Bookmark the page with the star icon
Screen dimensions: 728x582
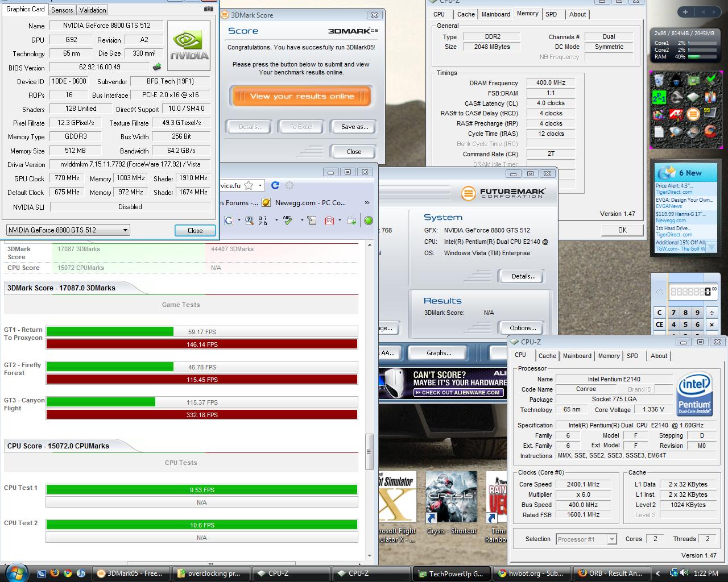point(249,185)
